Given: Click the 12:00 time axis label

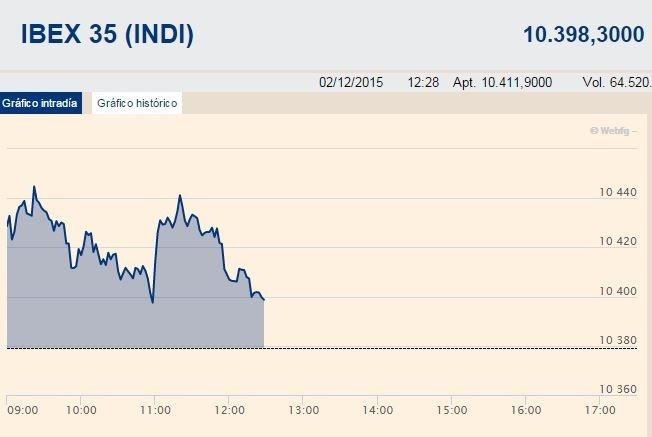Looking at the screenshot, I should 230,410.
